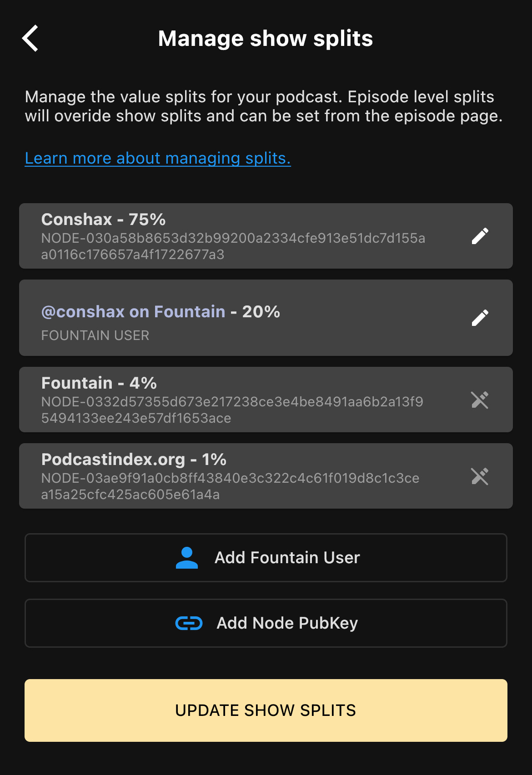The height and width of the screenshot is (775, 532).
Task: Click the crossed-out pencil on the Podcastindex.org split
Action: coord(480,476)
